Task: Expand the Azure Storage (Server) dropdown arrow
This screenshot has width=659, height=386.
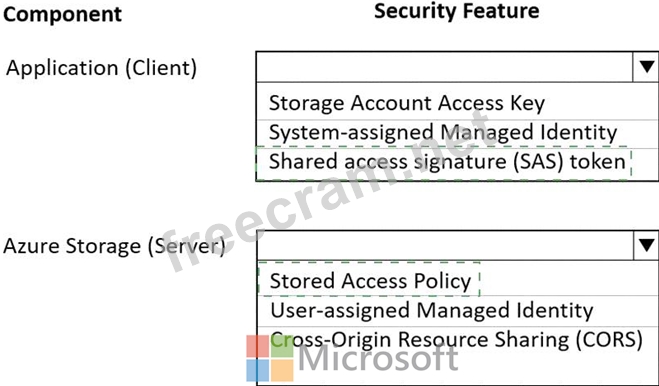Action: tap(646, 245)
